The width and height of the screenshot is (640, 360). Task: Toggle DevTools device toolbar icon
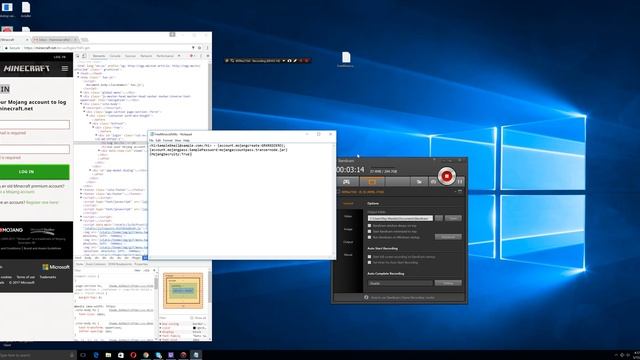pos(84,56)
